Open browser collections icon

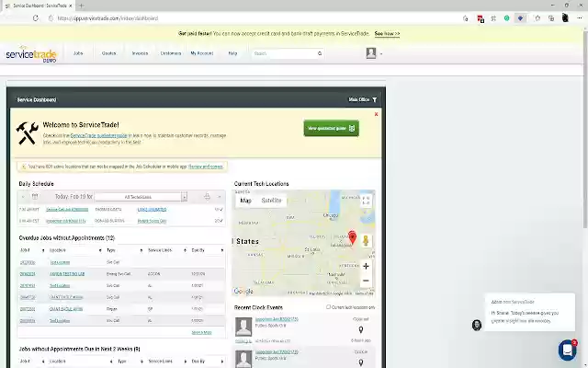tap(551, 18)
